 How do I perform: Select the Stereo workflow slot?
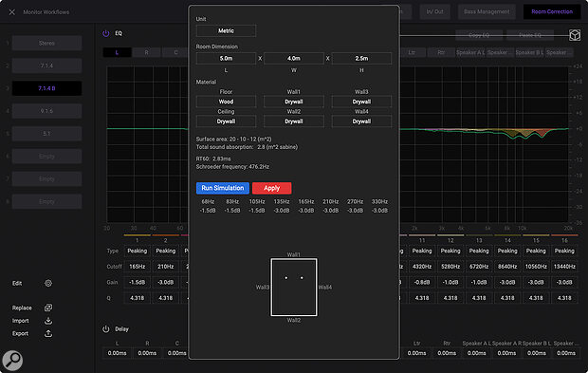(46, 43)
